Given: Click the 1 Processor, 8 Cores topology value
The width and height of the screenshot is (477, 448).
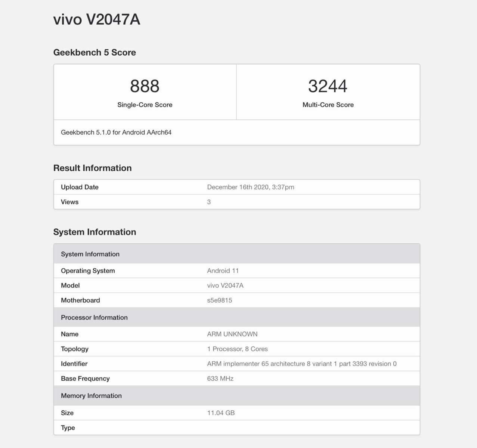Looking at the screenshot, I should (237, 349).
